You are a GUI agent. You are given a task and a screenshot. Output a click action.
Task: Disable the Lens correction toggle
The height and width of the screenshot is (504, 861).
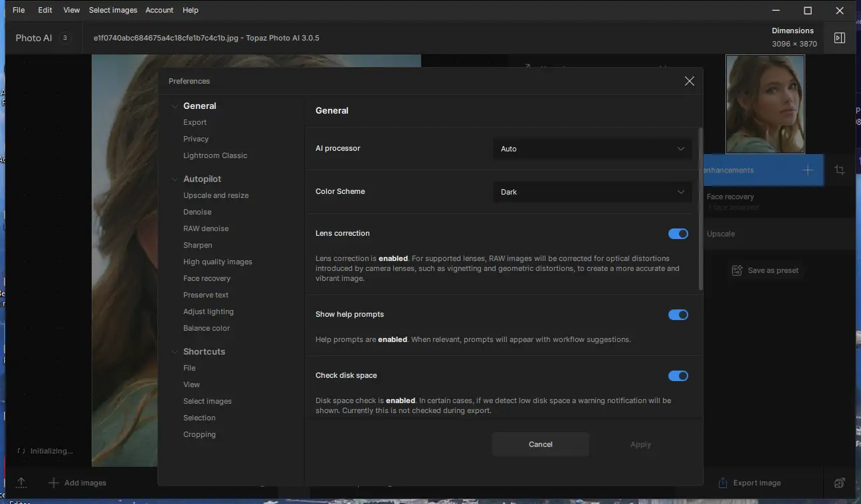coord(678,234)
